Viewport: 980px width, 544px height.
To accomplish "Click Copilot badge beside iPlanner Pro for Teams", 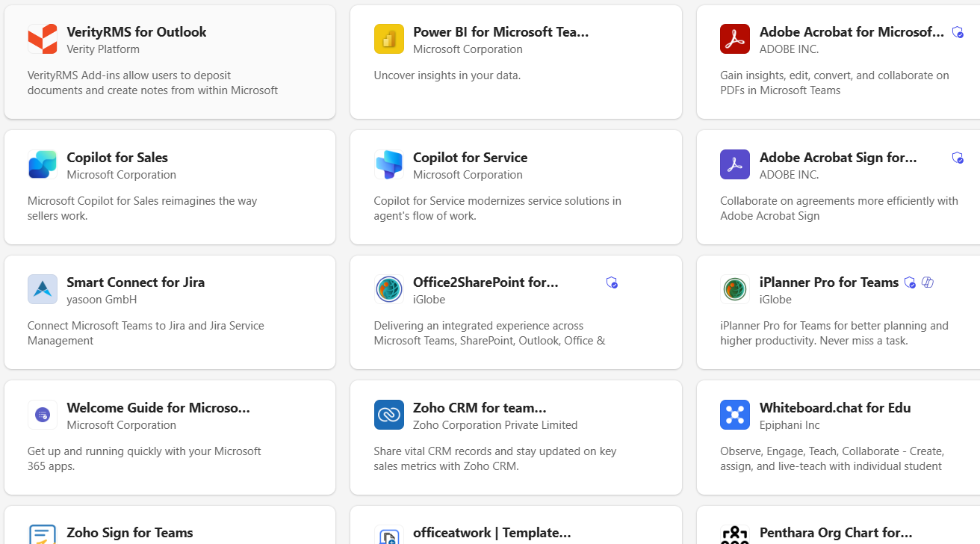I will (x=928, y=282).
